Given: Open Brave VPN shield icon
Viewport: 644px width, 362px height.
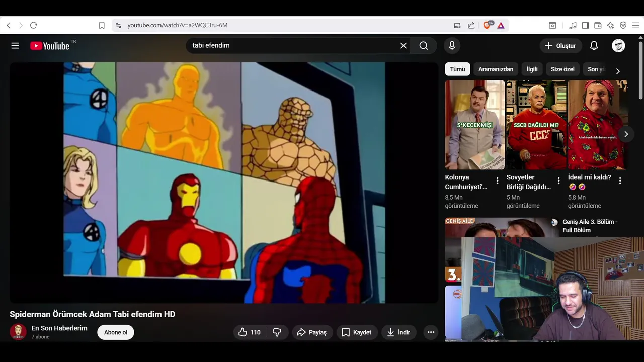Looking at the screenshot, I should 623,25.
